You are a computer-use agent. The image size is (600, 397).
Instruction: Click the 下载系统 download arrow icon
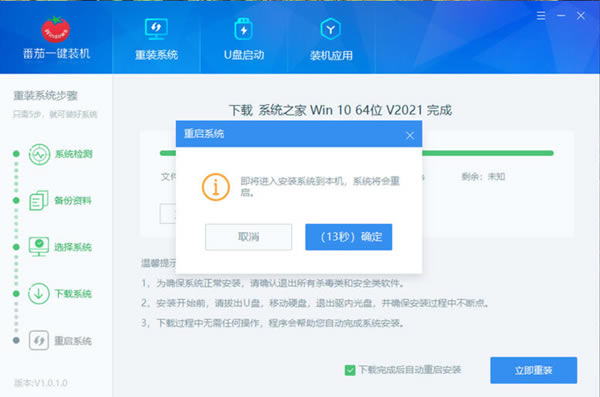(x=39, y=294)
